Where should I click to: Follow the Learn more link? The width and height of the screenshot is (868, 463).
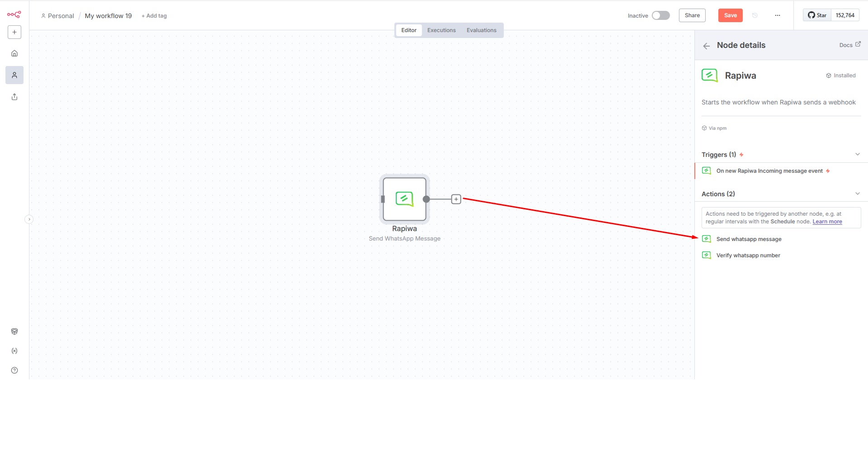(827, 222)
